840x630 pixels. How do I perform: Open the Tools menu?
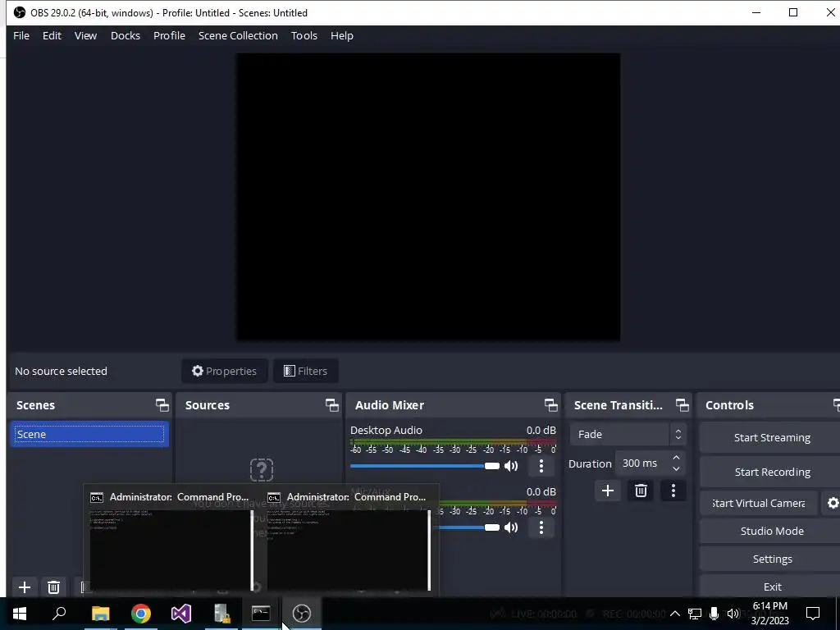click(x=304, y=35)
